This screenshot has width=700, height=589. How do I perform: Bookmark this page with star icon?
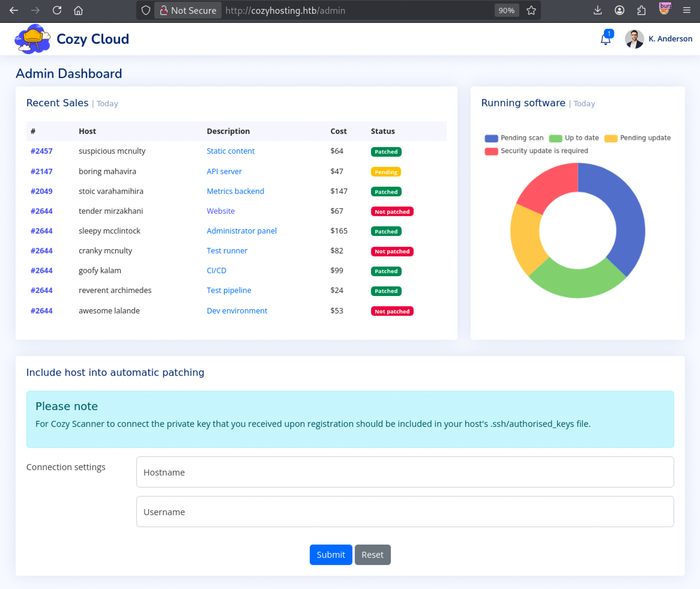(x=531, y=11)
